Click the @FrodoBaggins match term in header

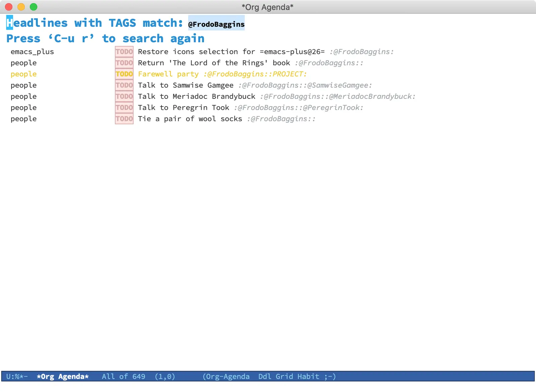point(216,24)
